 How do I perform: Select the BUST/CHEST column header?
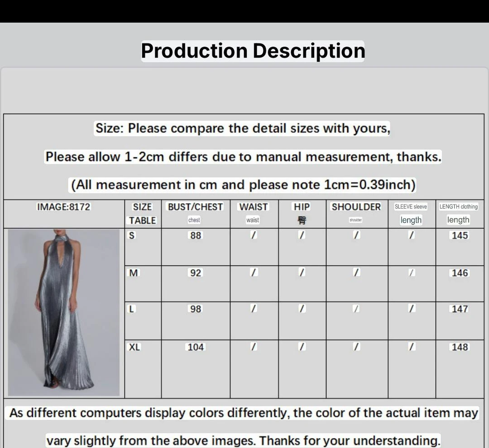tap(195, 207)
